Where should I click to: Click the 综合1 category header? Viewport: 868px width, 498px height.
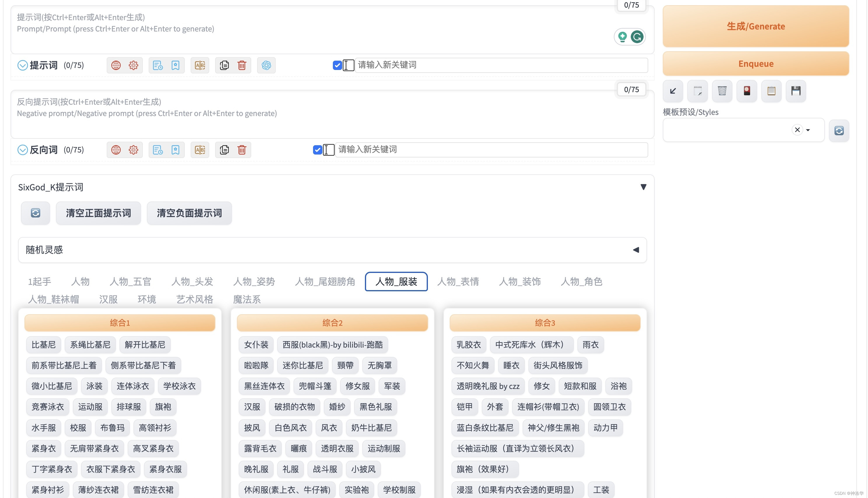click(120, 322)
